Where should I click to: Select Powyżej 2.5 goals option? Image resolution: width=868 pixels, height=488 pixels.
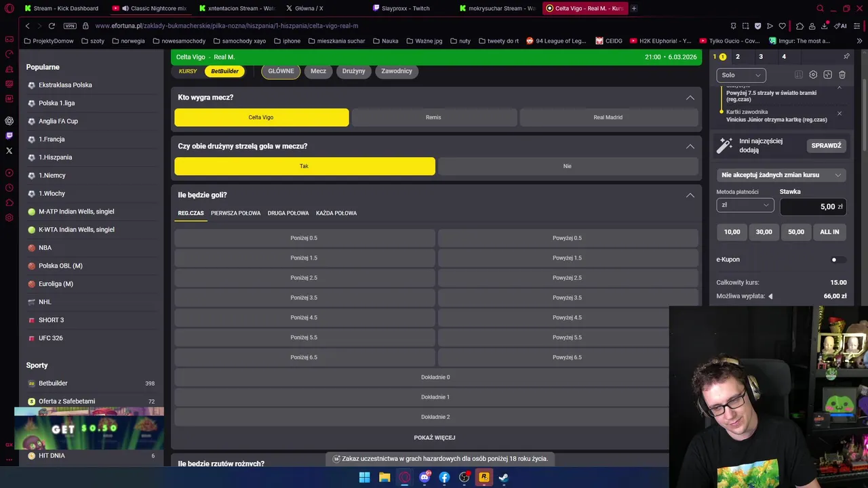568,278
